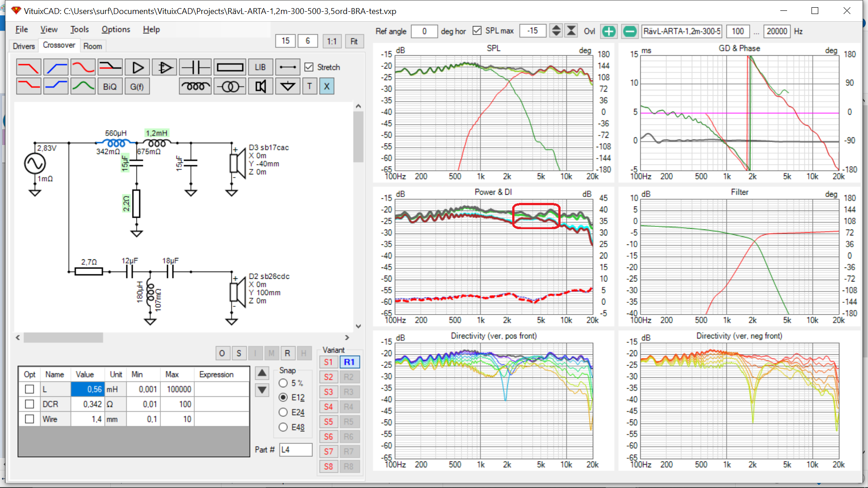Select the capacitor component tool
The height and width of the screenshot is (488, 868).
195,67
